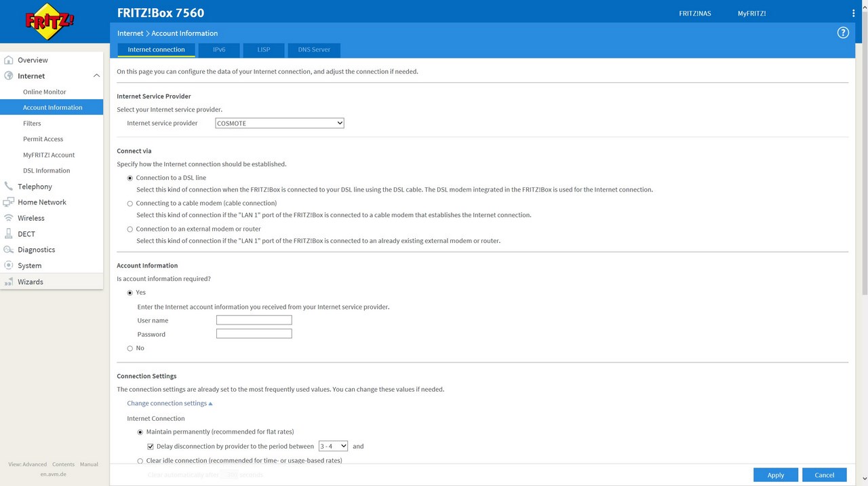Select Maintain permanently connection option
Image resolution: width=868 pixels, height=486 pixels.
pos(140,432)
